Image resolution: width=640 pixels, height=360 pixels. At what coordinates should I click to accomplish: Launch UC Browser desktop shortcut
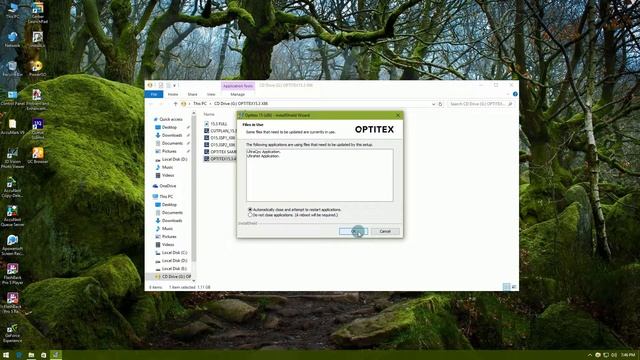tap(38, 156)
